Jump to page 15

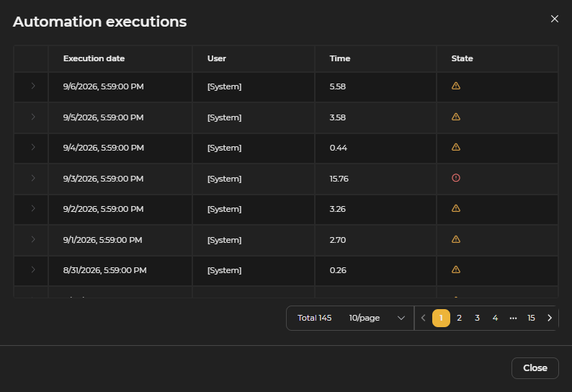tap(531, 318)
